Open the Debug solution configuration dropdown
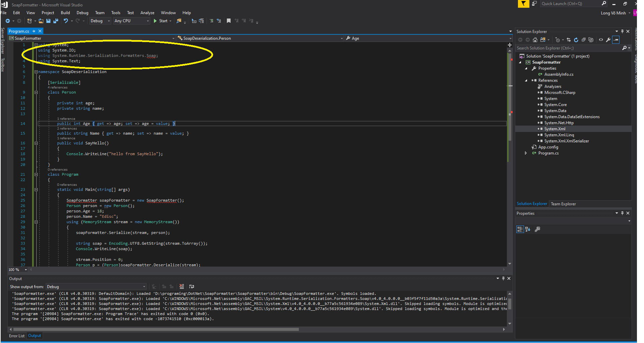Viewport: 644px width, 343px height. [x=100, y=21]
